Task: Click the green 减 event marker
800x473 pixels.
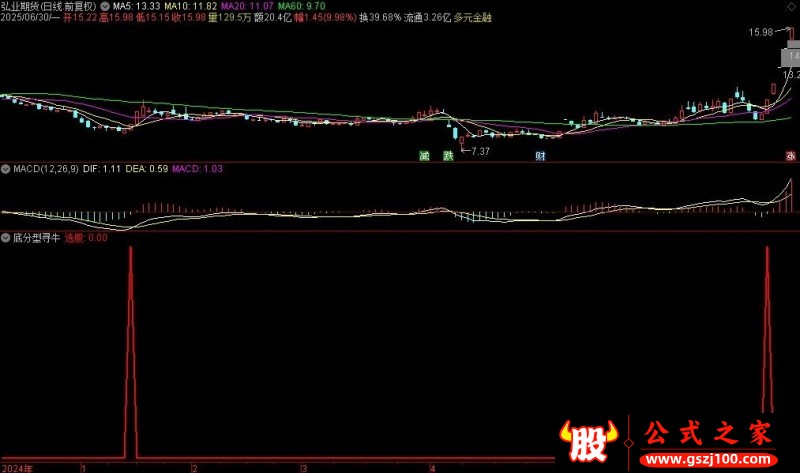Action: tap(424, 156)
